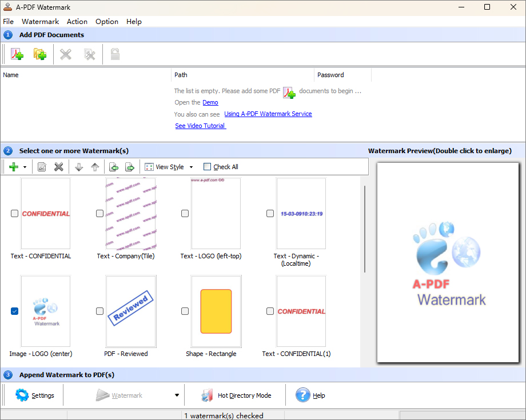
Task: Click the View Style grid icon
Action: [x=149, y=167]
